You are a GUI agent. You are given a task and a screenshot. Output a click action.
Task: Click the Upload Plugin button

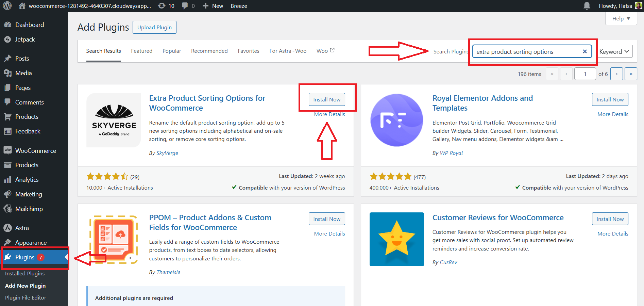pyautogui.click(x=154, y=28)
